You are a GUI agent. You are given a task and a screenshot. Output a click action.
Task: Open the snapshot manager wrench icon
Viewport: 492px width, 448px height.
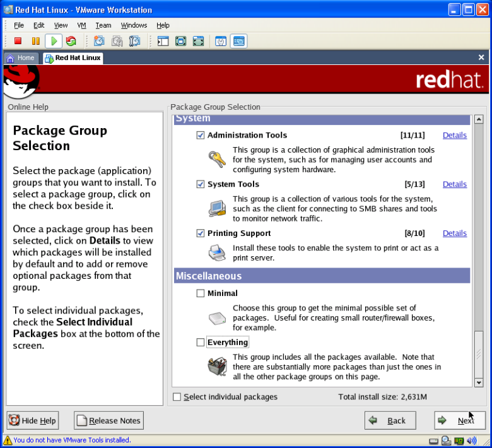pos(134,41)
